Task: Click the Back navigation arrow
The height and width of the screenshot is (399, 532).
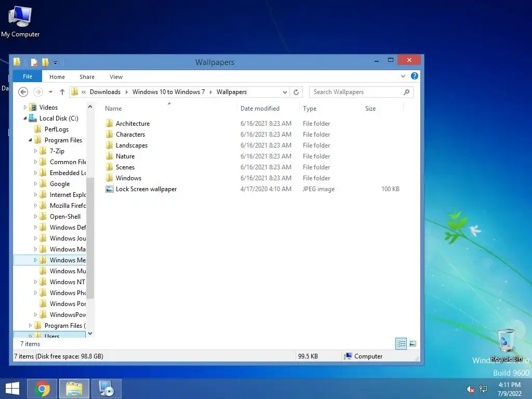Action: coord(23,92)
